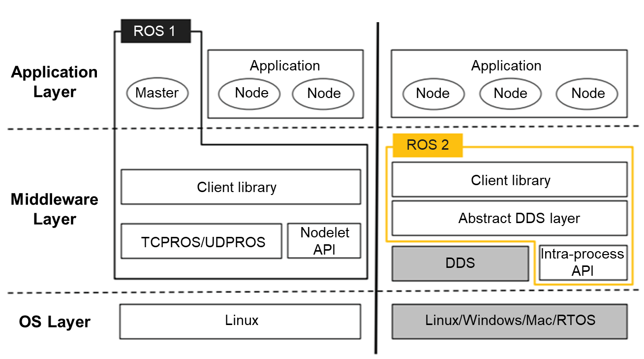Screen dimensions: 644x359
Task: Click the rightmost Node oval in ROS 2 Application
Action: (x=588, y=94)
